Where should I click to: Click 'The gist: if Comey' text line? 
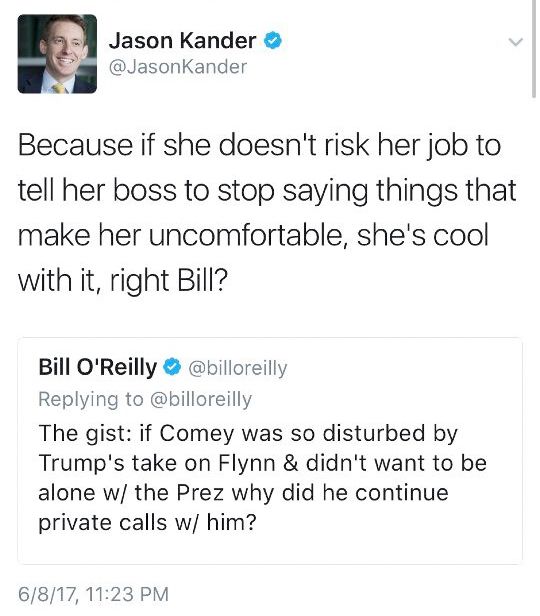[248, 434]
